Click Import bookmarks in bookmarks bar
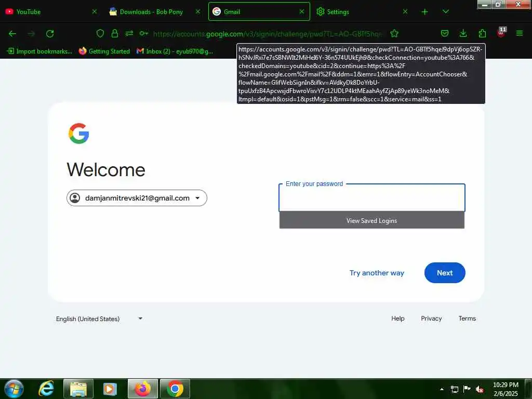 tap(39, 51)
